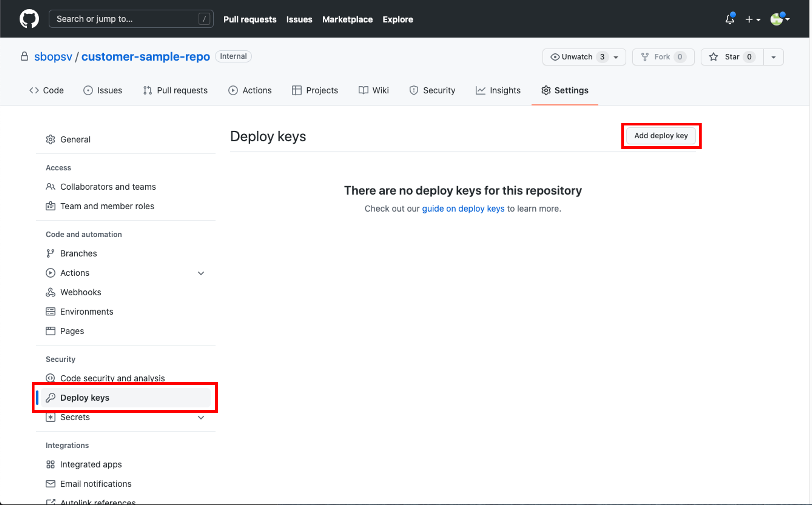Switch to the repository Actions tab
Image resolution: width=812 pixels, height=505 pixels.
(250, 90)
